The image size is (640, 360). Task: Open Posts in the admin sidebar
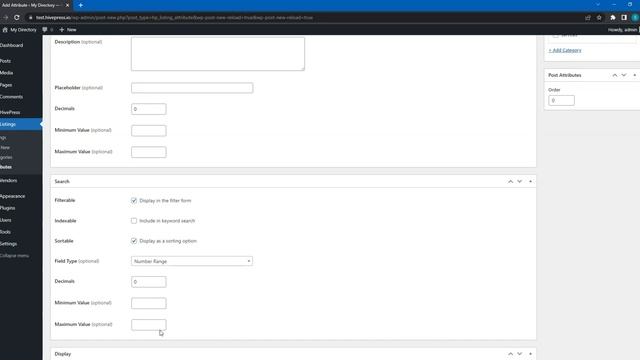(5, 61)
